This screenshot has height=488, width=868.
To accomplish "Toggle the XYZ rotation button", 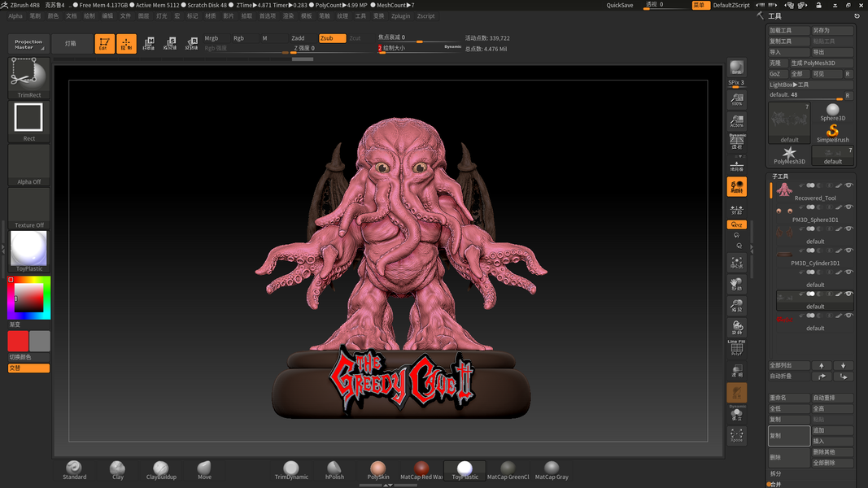I will (736, 224).
